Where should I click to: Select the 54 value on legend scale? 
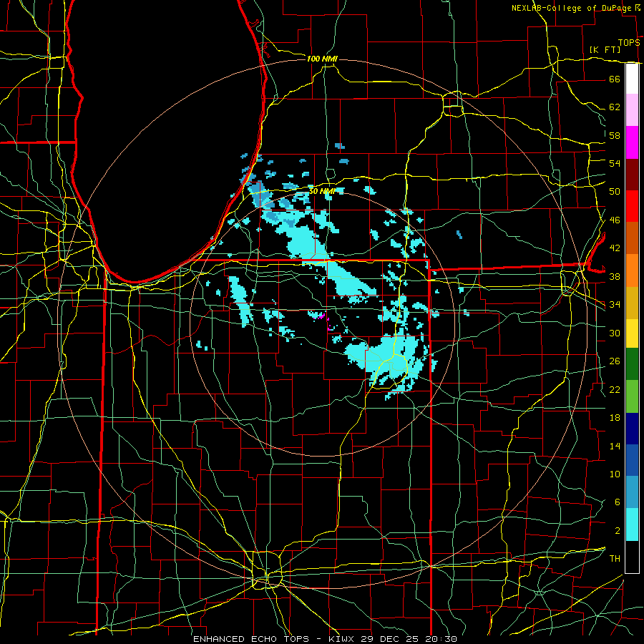tap(615, 163)
